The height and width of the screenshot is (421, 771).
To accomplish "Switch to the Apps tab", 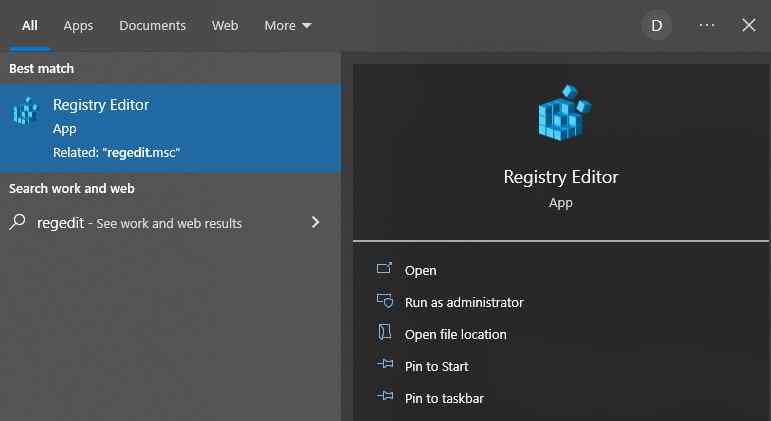I will tap(78, 26).
